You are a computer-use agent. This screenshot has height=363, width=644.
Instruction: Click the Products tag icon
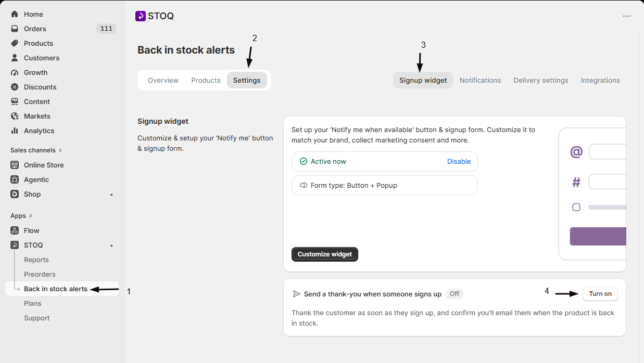pyautogui.click(x=15, y=43)
